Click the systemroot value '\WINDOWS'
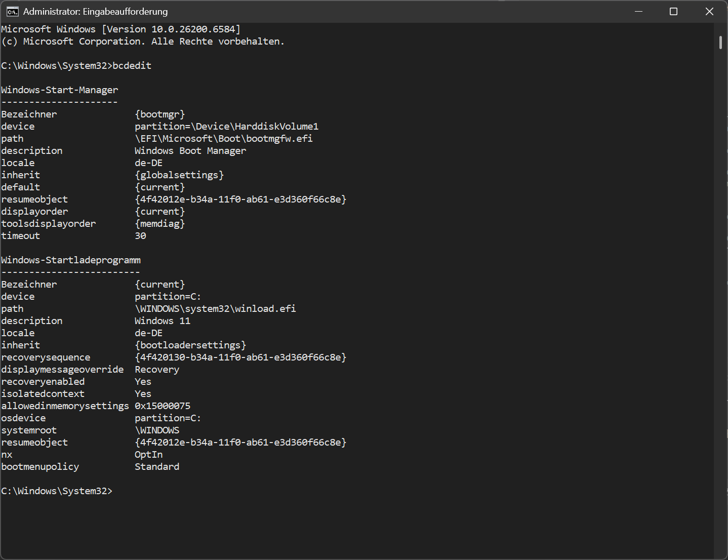This screenshot has width=728, height=560. click(x=157, y=430)
